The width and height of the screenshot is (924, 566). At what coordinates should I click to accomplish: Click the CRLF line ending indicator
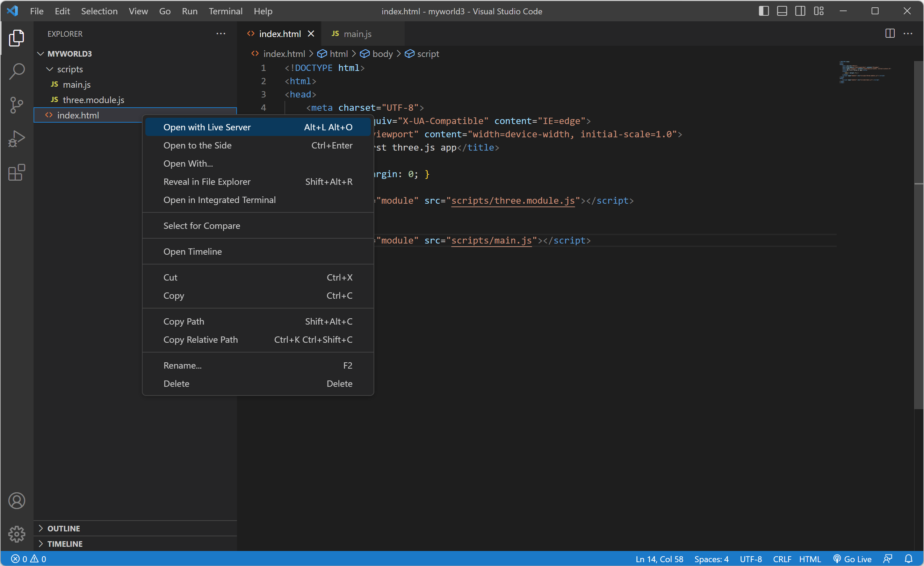pos(781,559)
